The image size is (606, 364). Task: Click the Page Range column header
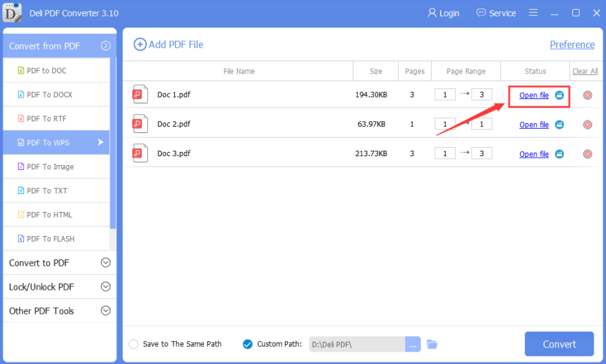pyautogui.click(x=466, y=71)
